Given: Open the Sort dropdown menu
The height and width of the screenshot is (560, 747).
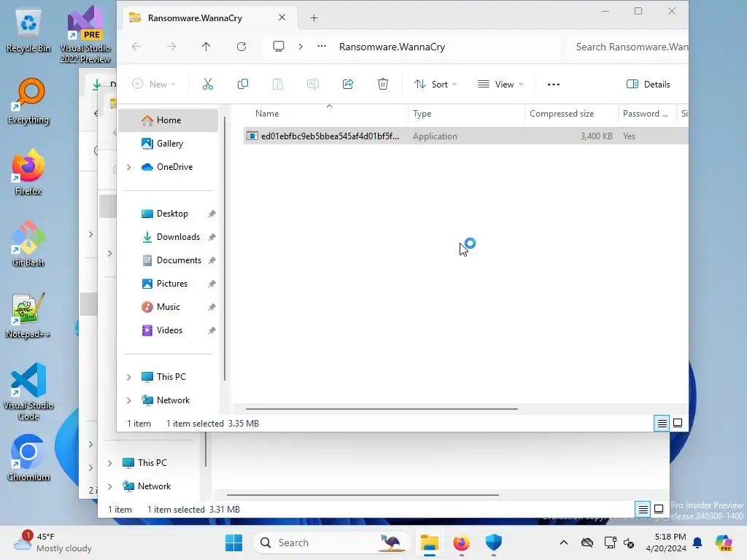Looking at the screenshot, I should click(x=436, y=85).
